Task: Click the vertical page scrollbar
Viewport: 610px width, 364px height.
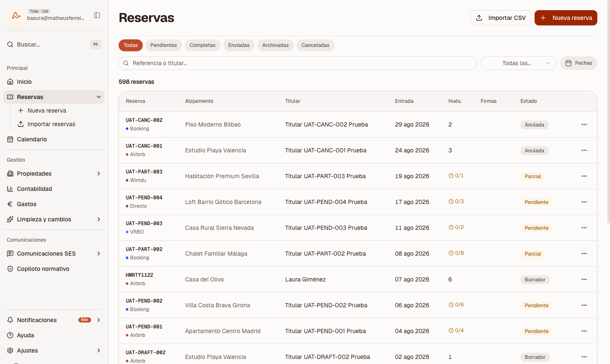Action: click(x=608, y=112)
